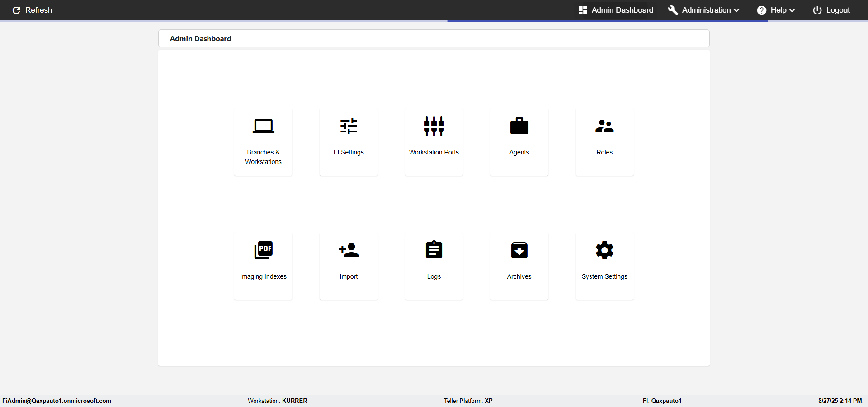
Task: Open the Administration menu label
Action: [706, 10]
